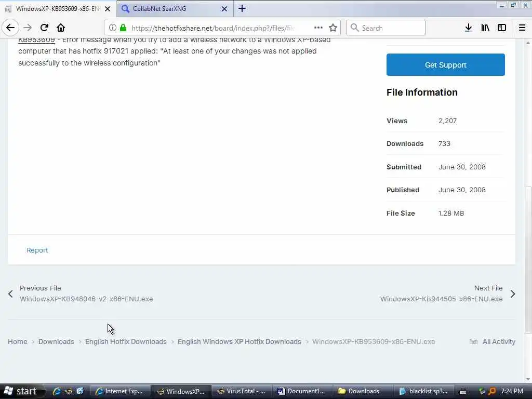Toggle the browser sidebar view
The height and width of the screenshot is (399, 532).
[x=502, y=28]
